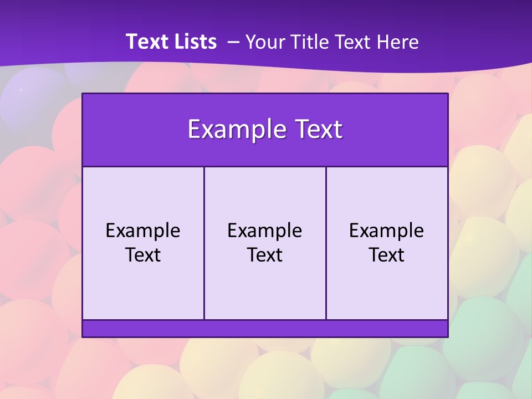Screen dimensions: 532x399
Task: Click the dash in the slide title
Action: 233,42
